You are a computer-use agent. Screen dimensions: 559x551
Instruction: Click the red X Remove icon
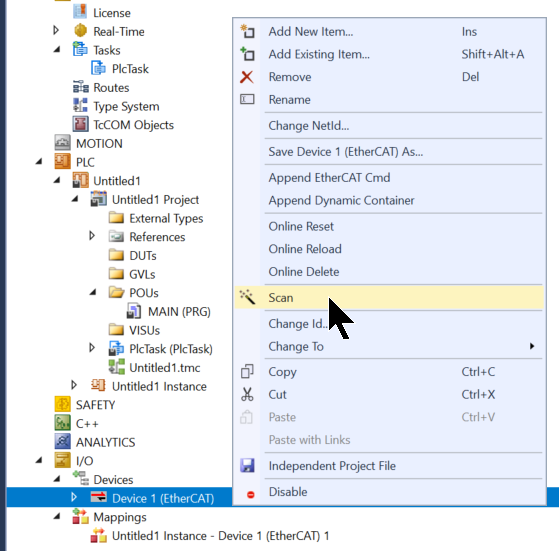pyautogui.click(x=247, y=77)
